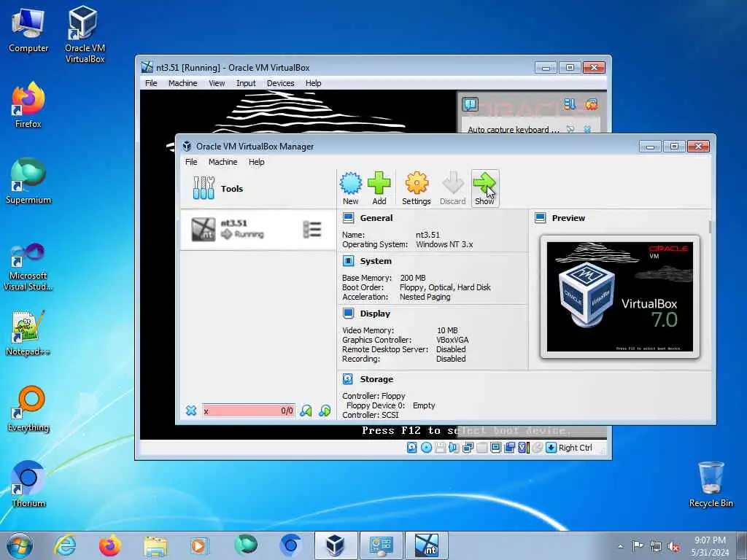
Task: Open the Supermium desktop shortcut
Action: tap(28, 182)
